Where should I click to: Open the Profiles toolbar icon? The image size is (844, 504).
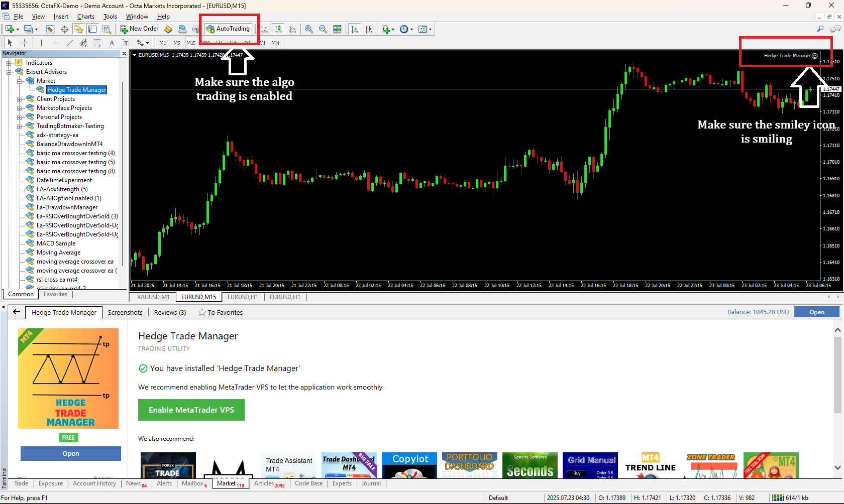tap(30, 29)
